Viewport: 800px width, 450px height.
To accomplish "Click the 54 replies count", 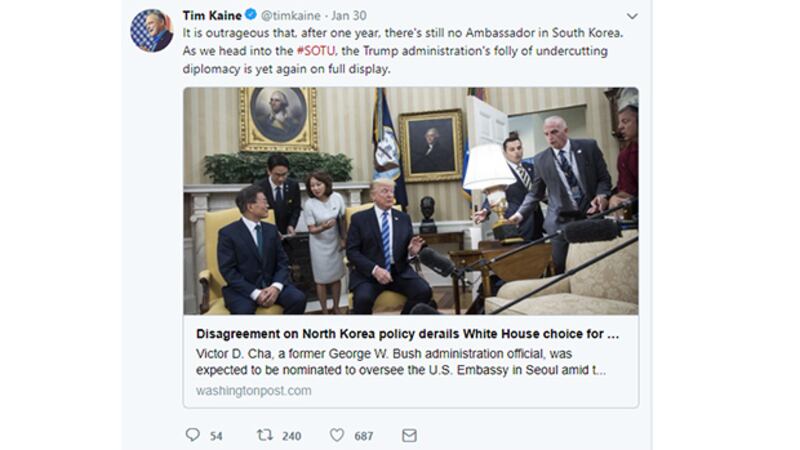I will pos(216,436).
